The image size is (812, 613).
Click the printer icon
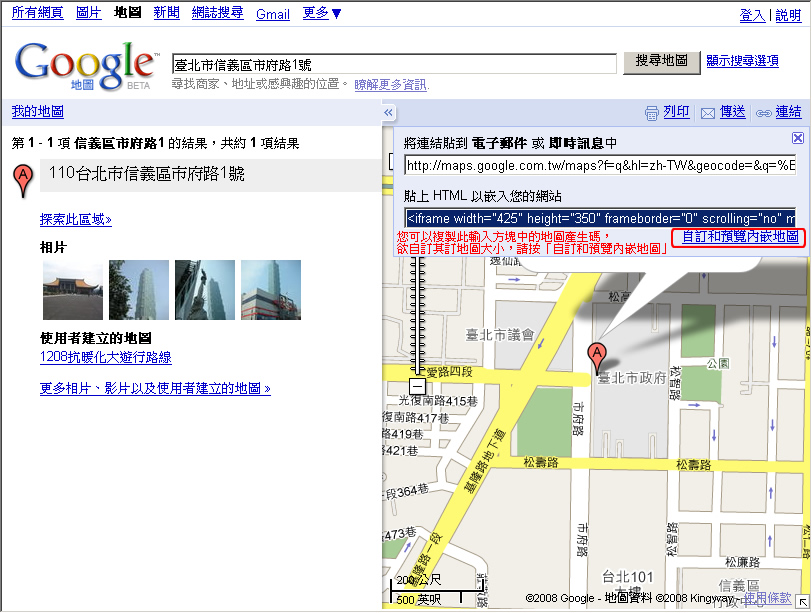pyautogui.click(x=651, y=113)
